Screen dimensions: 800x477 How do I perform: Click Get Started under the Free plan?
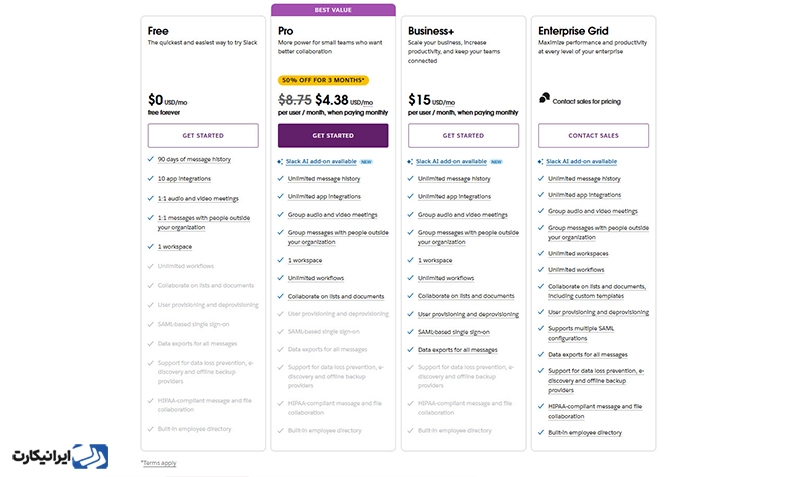click(x=203, y=136)
